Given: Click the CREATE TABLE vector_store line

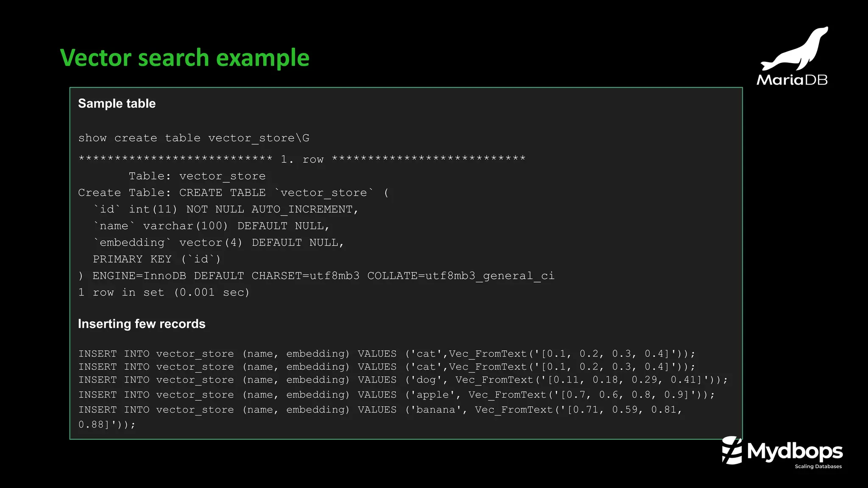Looking at the screenshot, I should coord(234,193).
